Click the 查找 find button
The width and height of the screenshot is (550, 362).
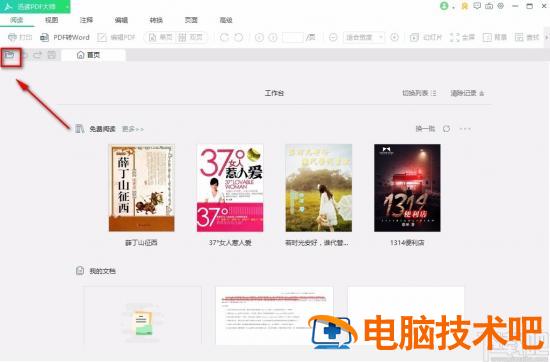click(x=527, y=37)
